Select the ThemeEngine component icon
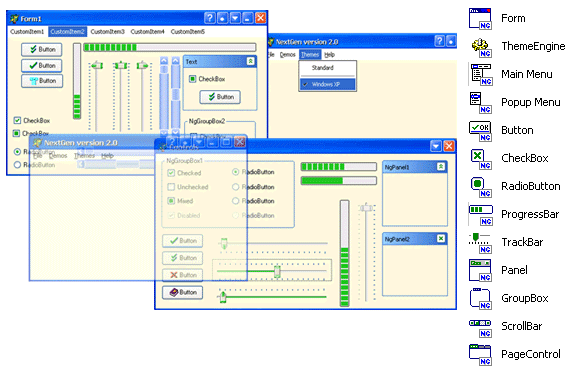The height and width of the screenshot is (372, 567). click(x=481, y=47)
